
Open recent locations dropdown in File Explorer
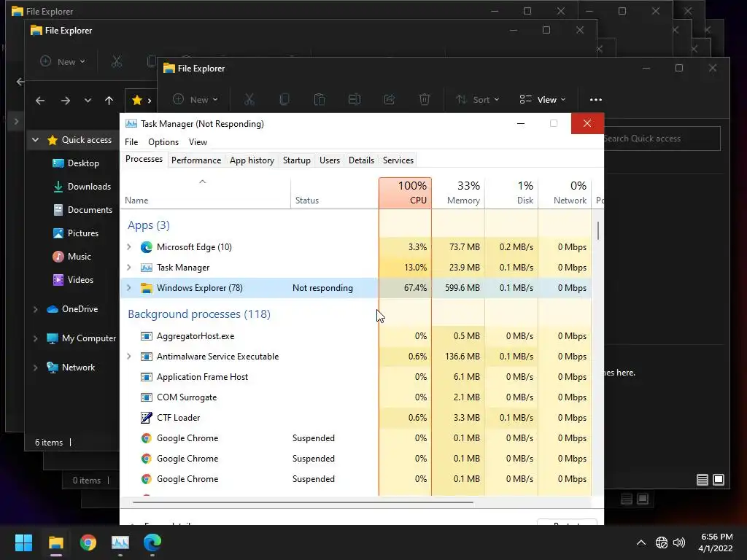click(88, 101)
